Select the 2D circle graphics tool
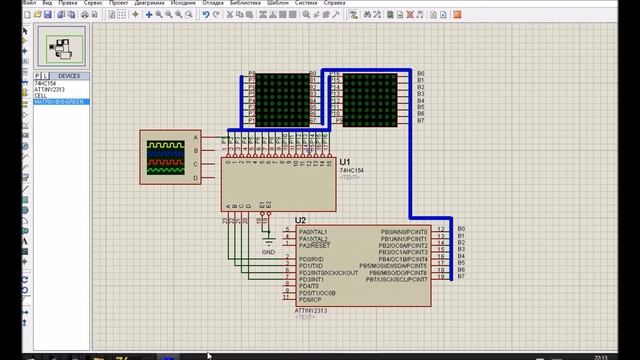Image resolution: width=640 pixels, height=360 pixels. click(x=25, y=210)
